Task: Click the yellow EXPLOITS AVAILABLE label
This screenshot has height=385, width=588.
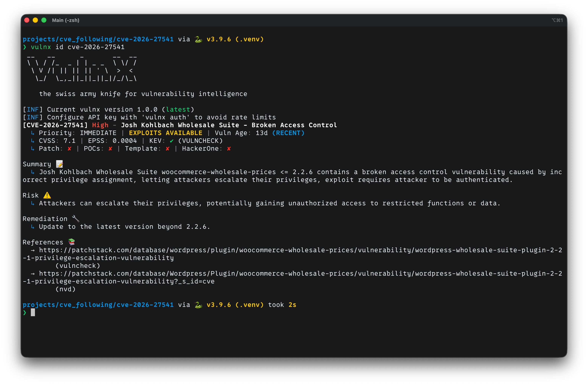Action: point(166,133)
